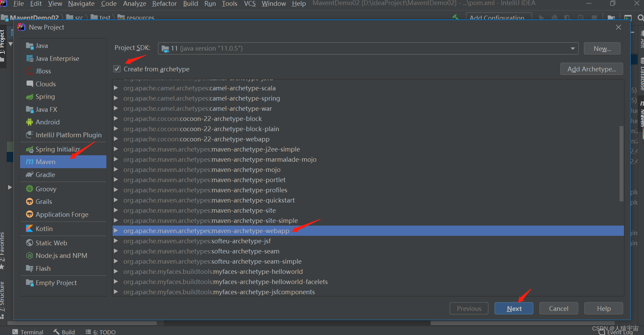Viewport: 644px width, 335px height.
Task: Open the File menu
Action: (x=18, y=4)
